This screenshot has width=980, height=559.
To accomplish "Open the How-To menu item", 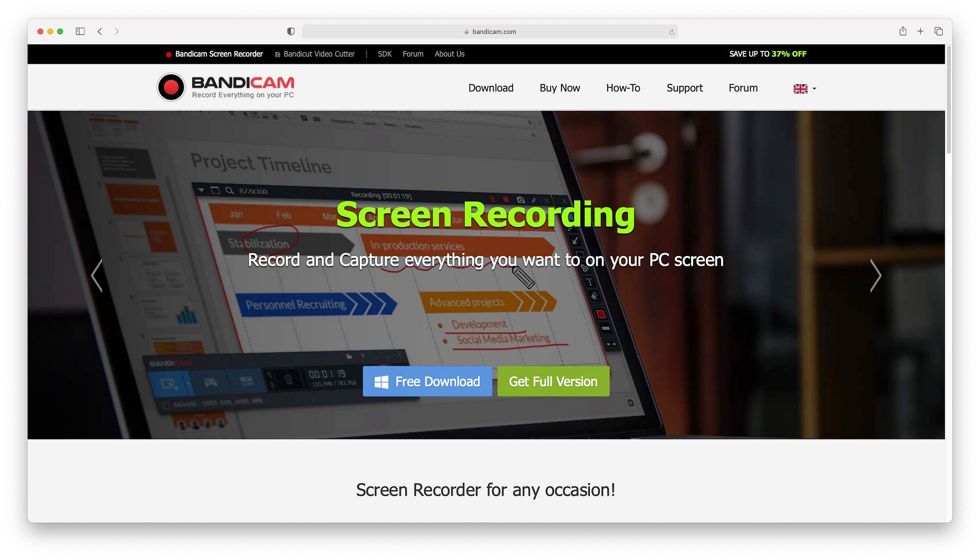I will pos(623,88).
